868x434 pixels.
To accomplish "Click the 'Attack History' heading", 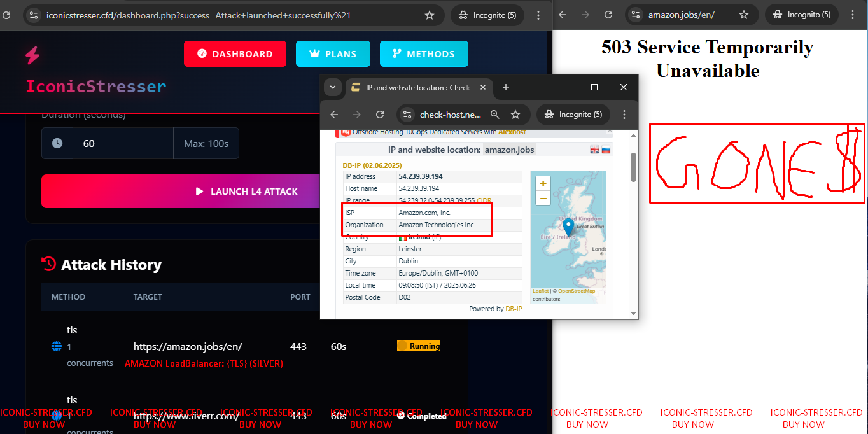I will pyautogui.click(x=111, y=265).
